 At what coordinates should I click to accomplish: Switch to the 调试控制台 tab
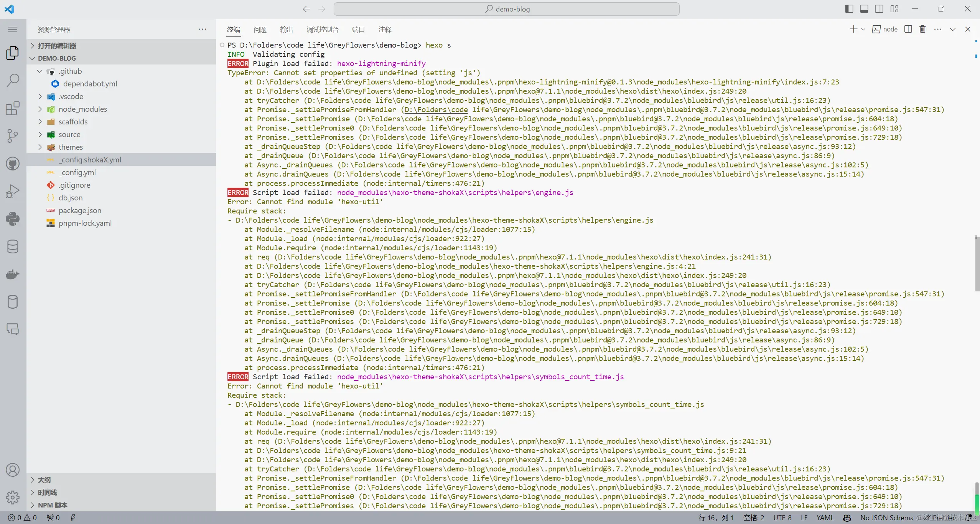click(x=322, y=30)
